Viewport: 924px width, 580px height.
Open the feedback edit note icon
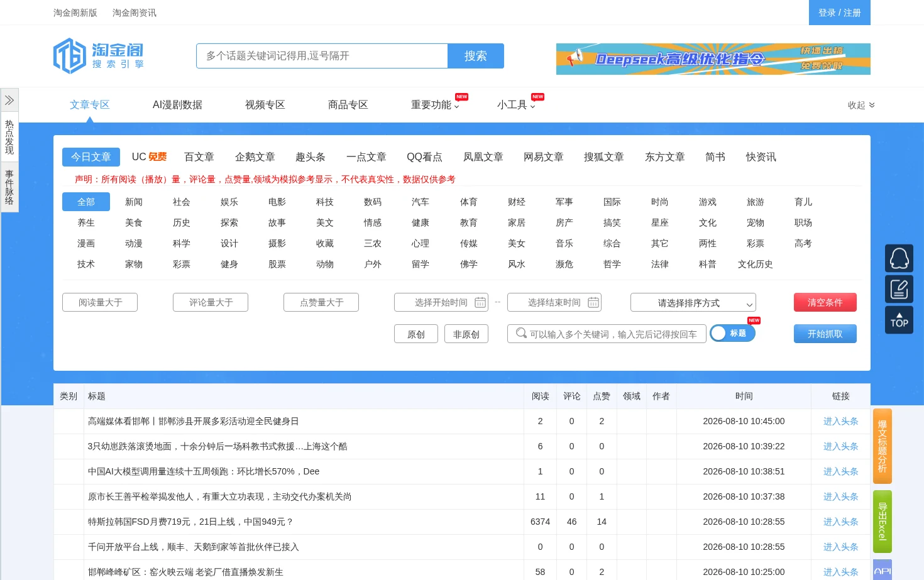(x=899, y=289)
